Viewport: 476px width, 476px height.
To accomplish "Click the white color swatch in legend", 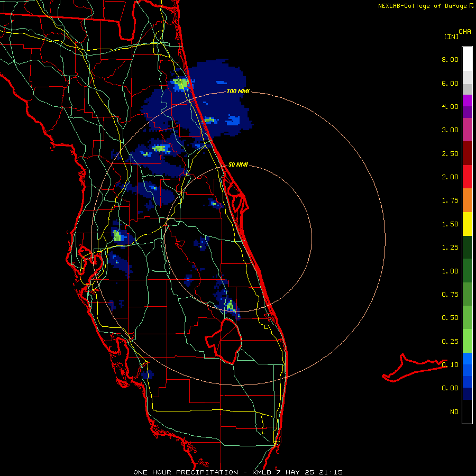I will (x=467, y=59).
